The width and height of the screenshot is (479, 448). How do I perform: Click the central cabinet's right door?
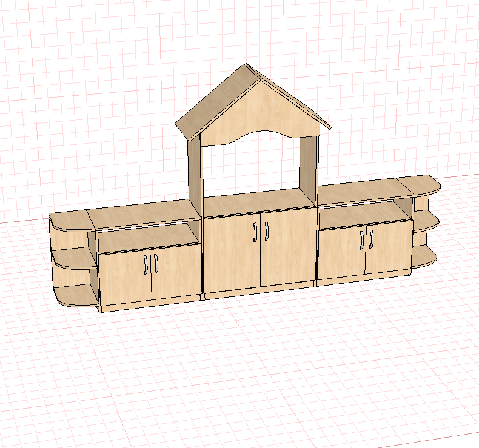288,246
